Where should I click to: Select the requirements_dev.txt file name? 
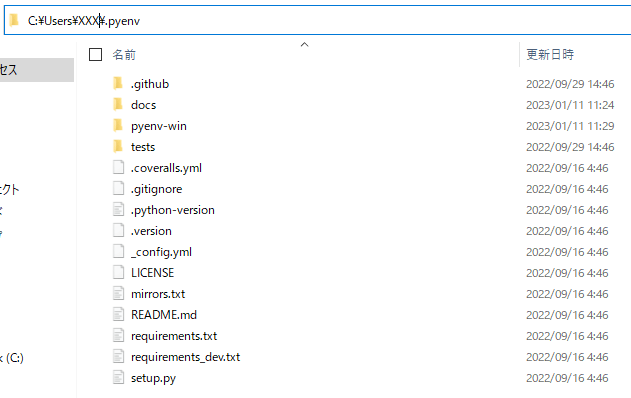click(x=186, y=357)
